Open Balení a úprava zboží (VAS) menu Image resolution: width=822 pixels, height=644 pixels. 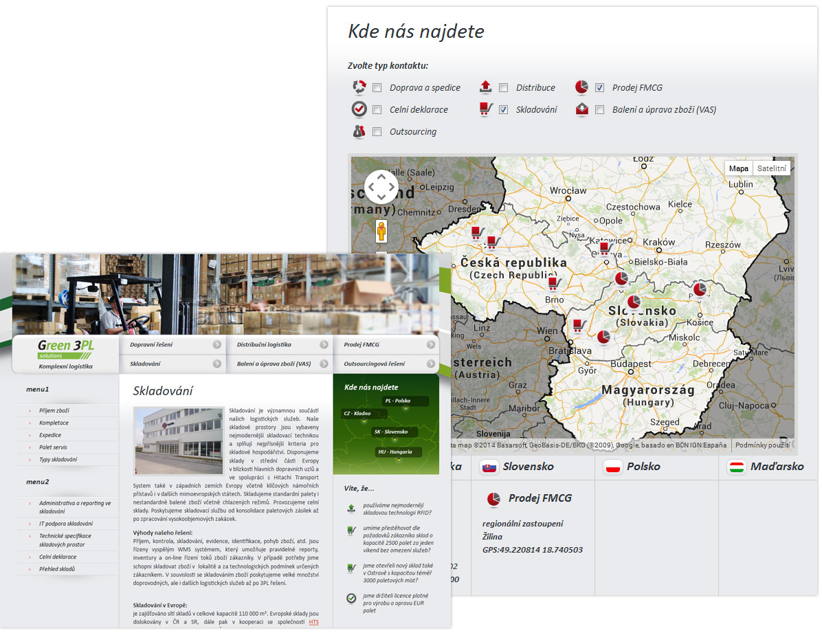[274, 364]
